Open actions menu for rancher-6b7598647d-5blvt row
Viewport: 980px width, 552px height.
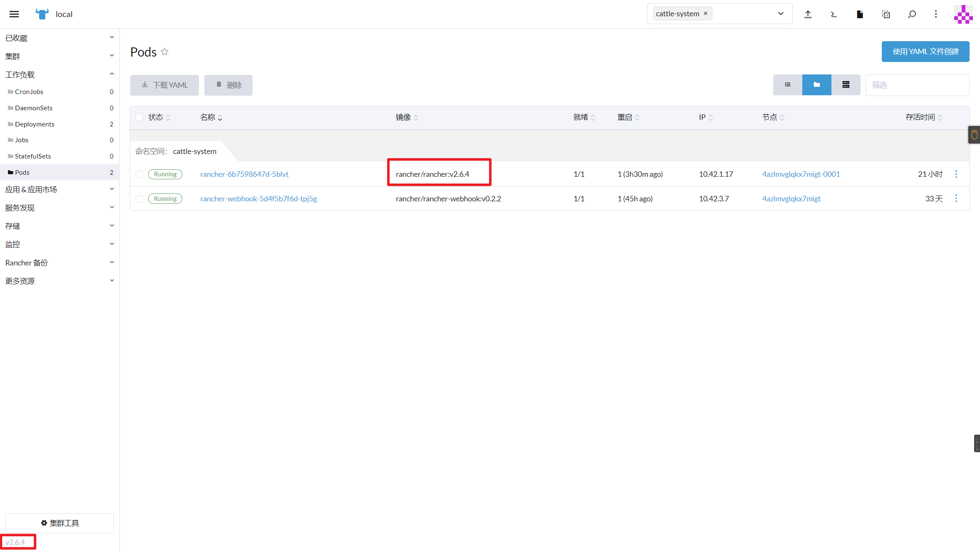(956, 174)
